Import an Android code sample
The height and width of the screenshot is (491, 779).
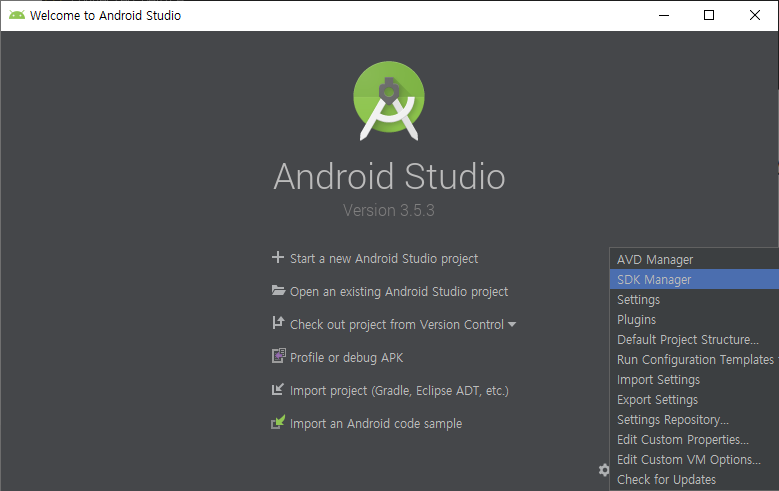[x=376, y=424]
